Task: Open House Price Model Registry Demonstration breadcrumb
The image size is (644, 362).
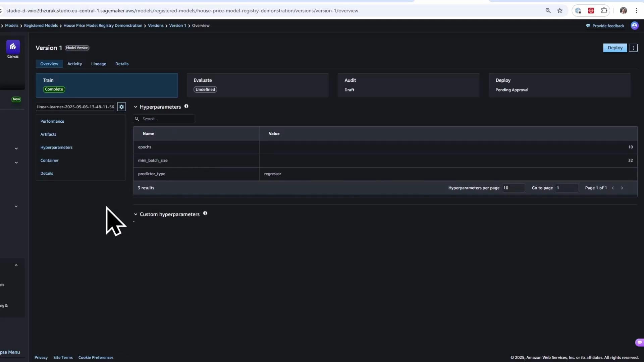Action: click(x=103, y=25)
